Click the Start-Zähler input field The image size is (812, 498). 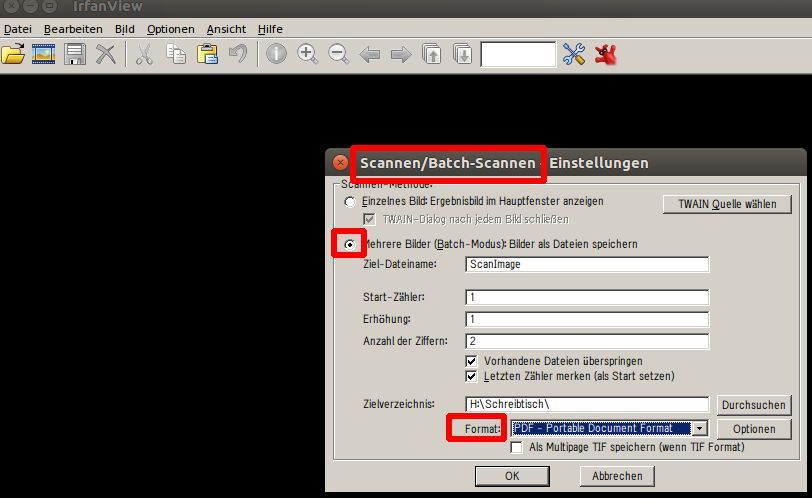coord(587,297)
